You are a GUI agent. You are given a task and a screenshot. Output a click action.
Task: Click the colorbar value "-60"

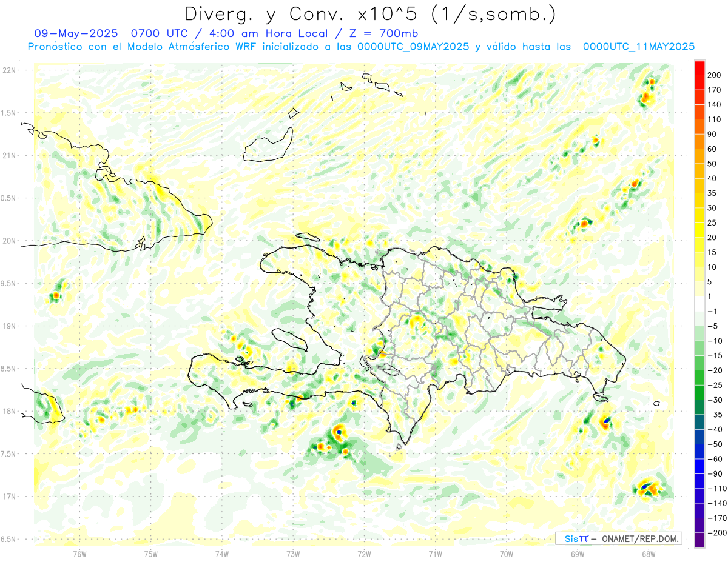click(x=715, y=459)
